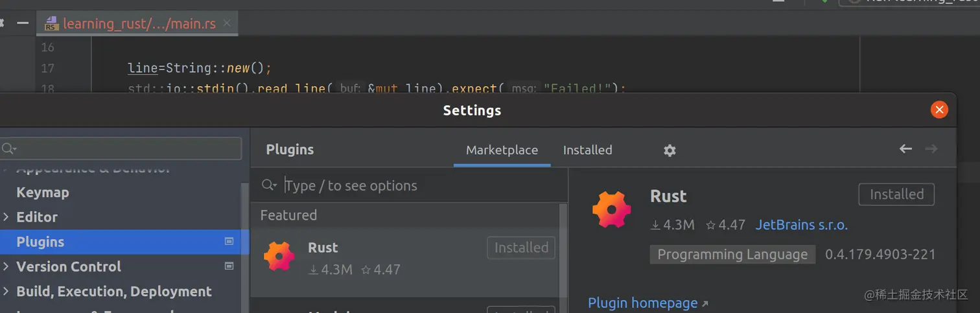The width and height of the screenshot is (980, 313).
Task: Close the Settings dialog
Action: 939,110
